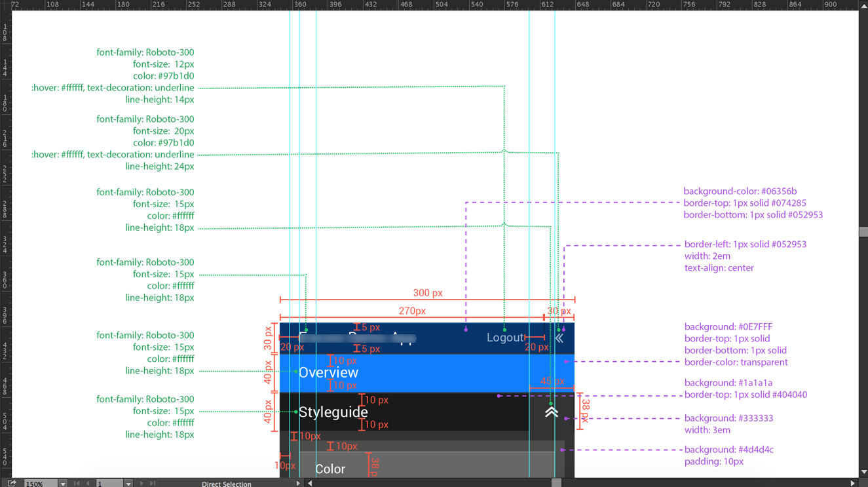Click the 'background: #333333' annotation
Image resolution: width=868 pixels, height=487 pixels.
pos(729,418)
